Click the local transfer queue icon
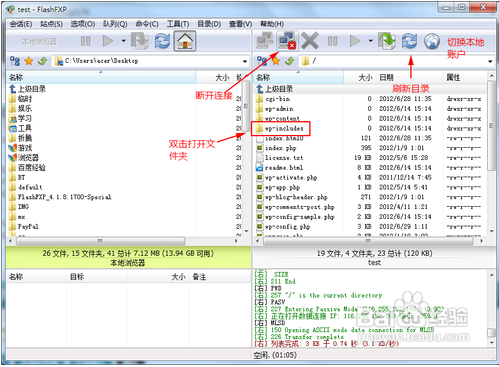Screen dimensions: 499x367 pos(140,41)
